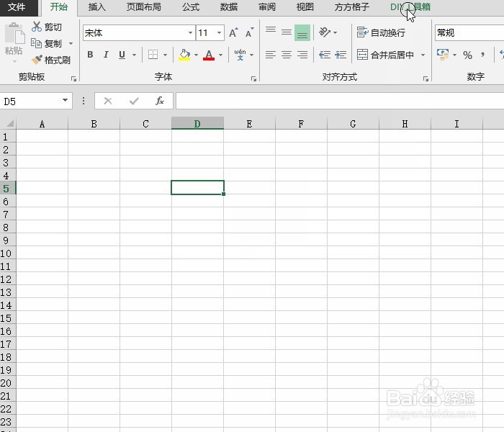Toggle Italic formatting
504x432 pixels.
click(106, 55)
